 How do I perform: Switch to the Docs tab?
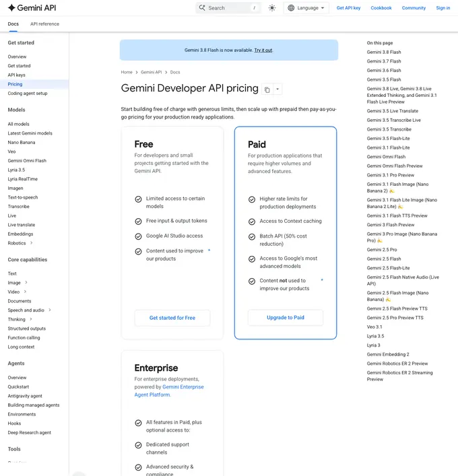coord(13,24)
